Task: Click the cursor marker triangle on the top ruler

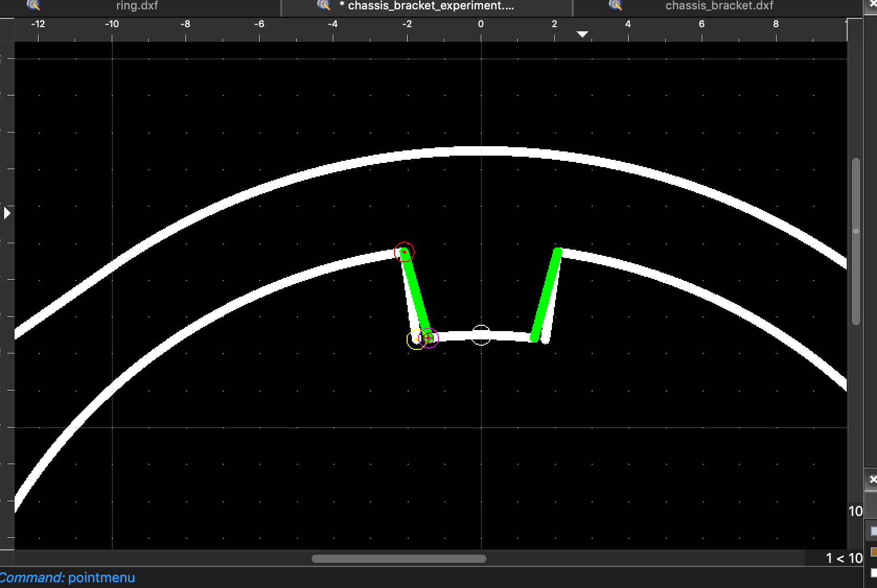Action: click(582, 34)
